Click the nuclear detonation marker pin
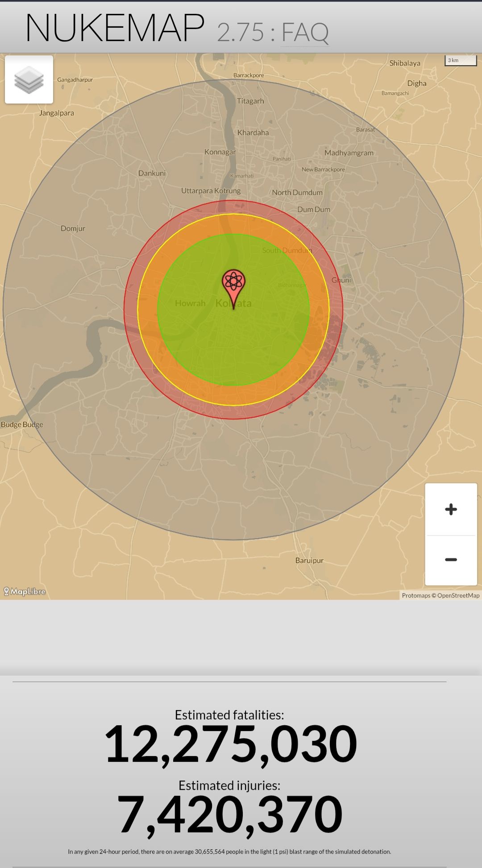This screenshot has height=868, width=482. click(233, 284)
